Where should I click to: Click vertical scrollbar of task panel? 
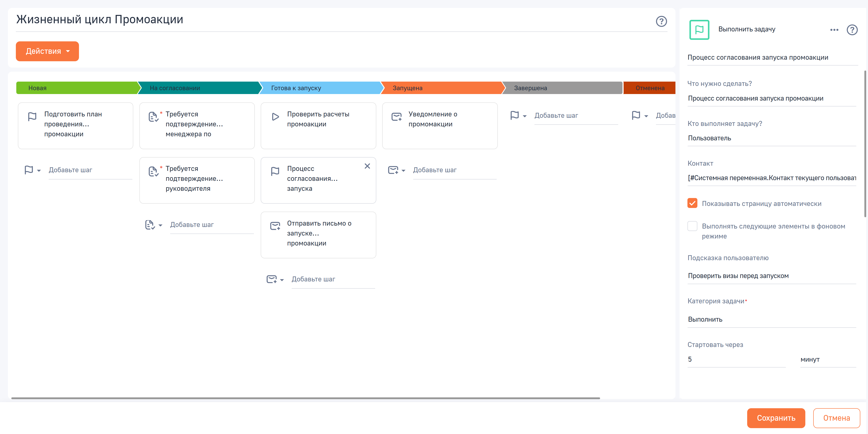(x=865, y=144)
